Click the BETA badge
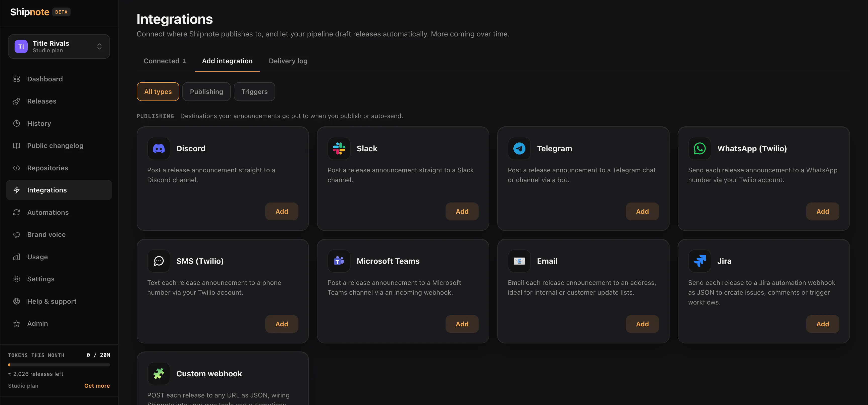Screen dimensions: 868x405 coord(61,12)
